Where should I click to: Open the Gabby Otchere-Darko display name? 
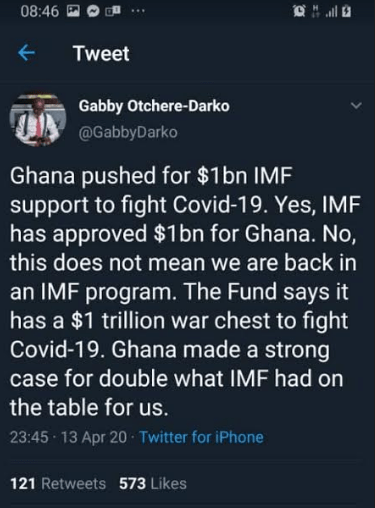click(154, 106)
